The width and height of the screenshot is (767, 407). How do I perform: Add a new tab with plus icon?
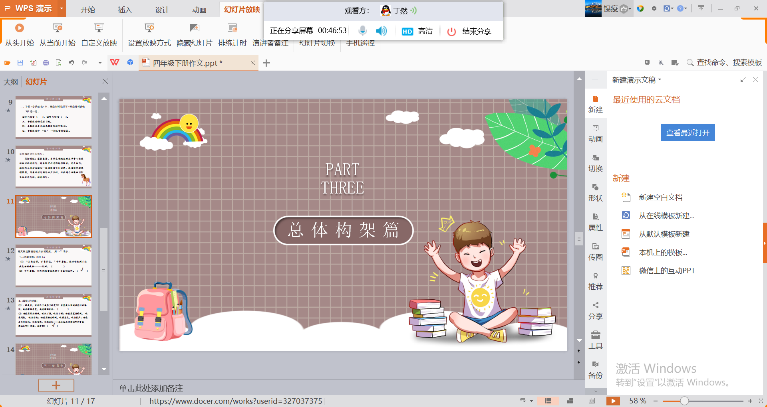point(267,63)
